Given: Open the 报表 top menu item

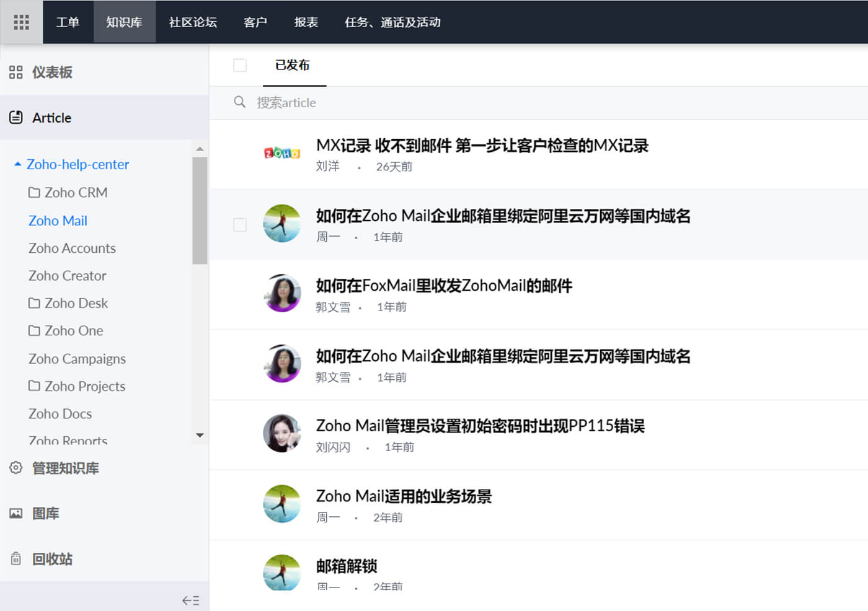Looking at the screenshot, I should click(306, 22).
